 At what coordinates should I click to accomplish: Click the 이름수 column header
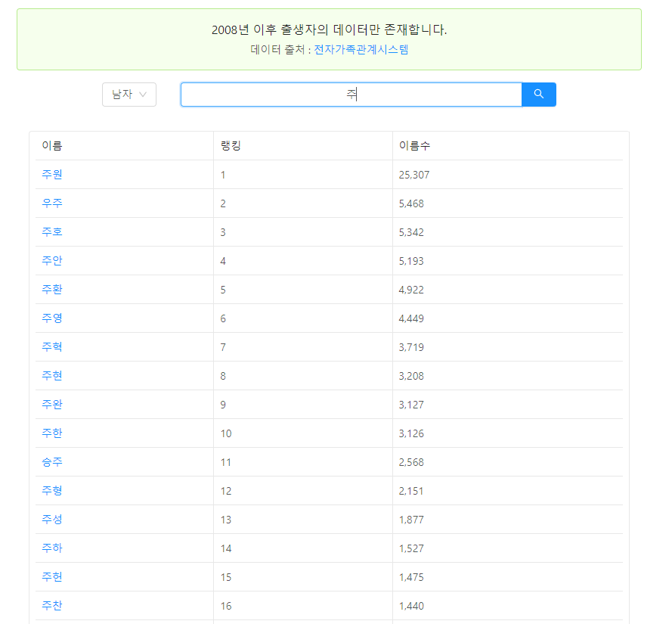coord(507,146)
